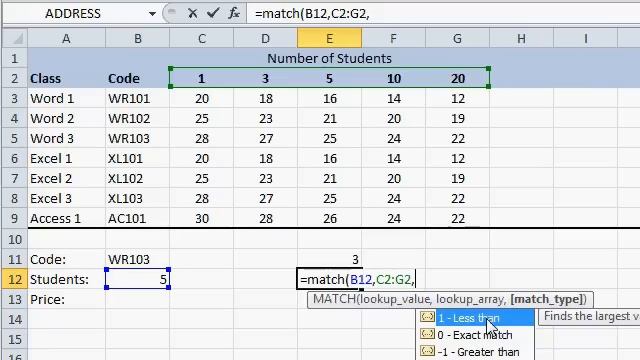The width and height of the screenshot is (640, 360).
Task: Click the 'Price:' label cell
Action: pyautogui.click(x=67, y=299)
